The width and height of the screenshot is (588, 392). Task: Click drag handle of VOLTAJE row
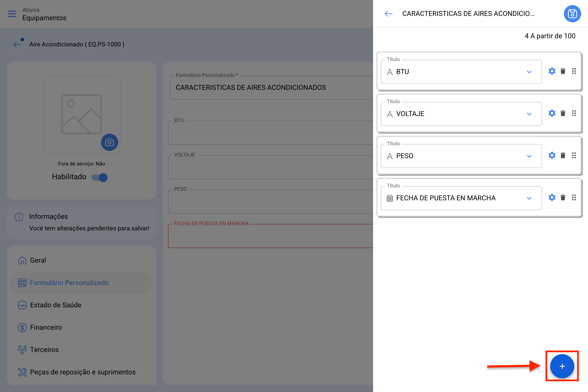[574, 113]
